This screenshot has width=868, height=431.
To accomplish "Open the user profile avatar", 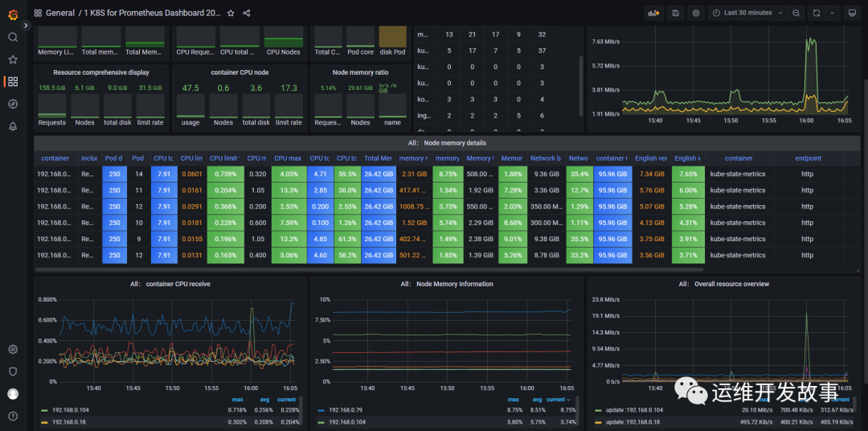I will pyautogui.click(x=13, y=394).
